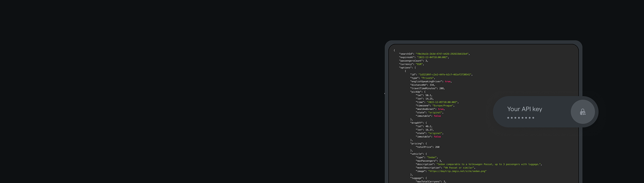Click the "options": [ line
Screen dimensions: 644x183
pos(407,67)
